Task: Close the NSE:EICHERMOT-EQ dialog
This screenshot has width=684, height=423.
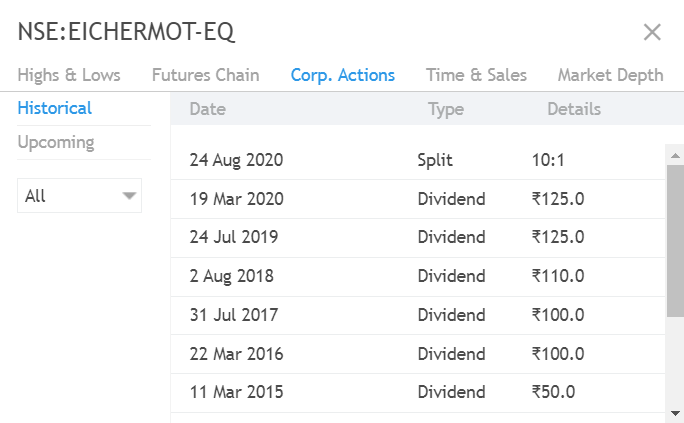Action: [x=652, y=32]
